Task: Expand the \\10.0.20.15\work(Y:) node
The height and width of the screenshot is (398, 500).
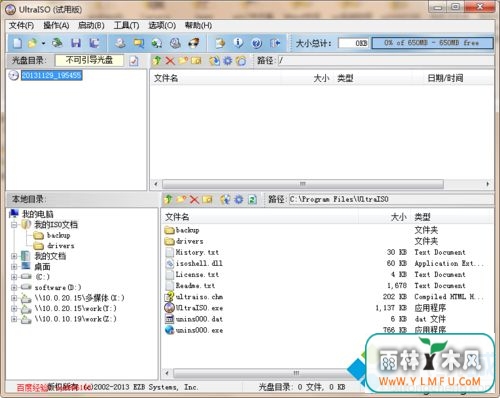Action: click(14, 308)
